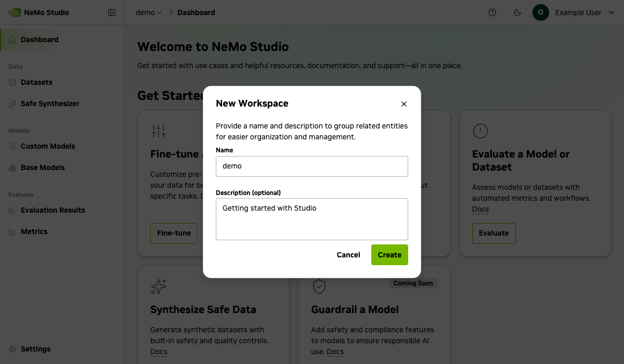Open Settings at the sidebar bottom
Image resolution: width=624 pixels, height=364 pixels.
(x=35, y=349)
